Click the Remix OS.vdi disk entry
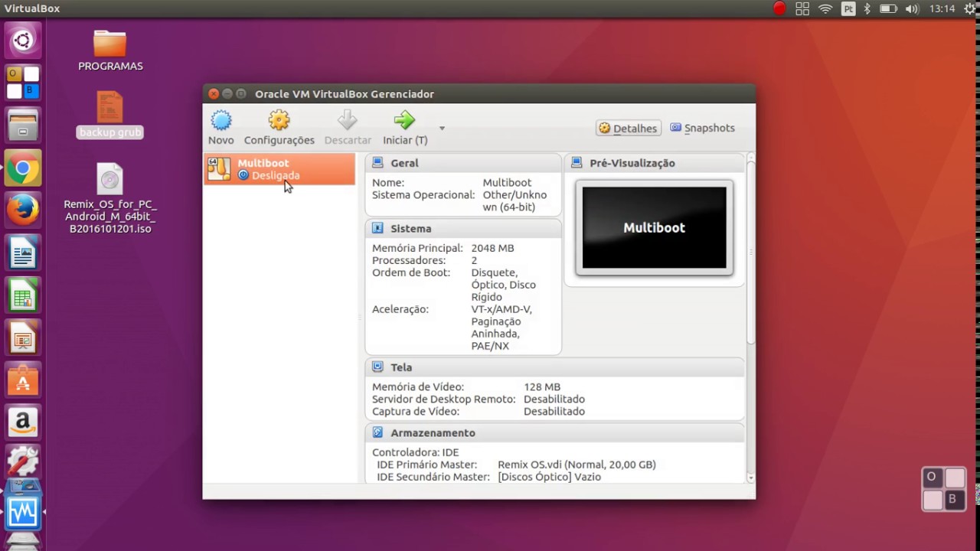The width and height of the screenshot is (980, 551). (577, 465)
